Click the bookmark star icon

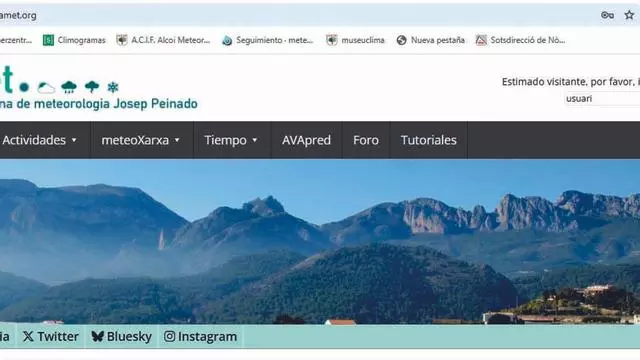coord(629,15)
